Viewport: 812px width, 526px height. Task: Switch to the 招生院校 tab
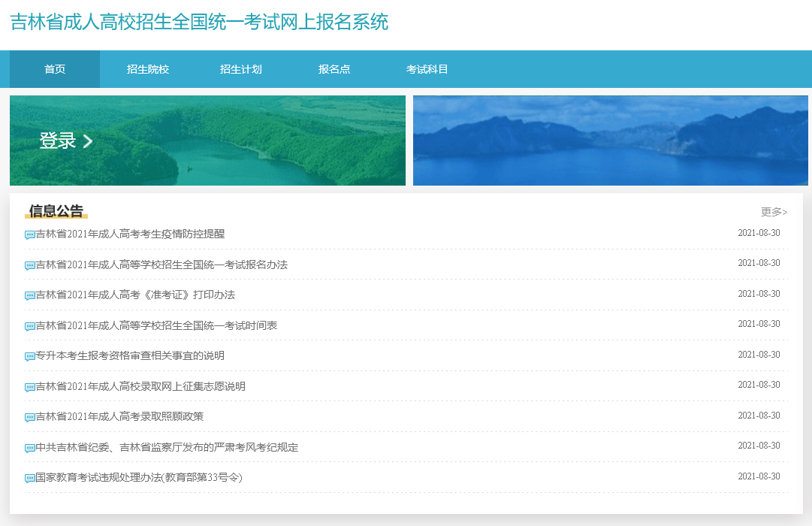click(146, 69)
